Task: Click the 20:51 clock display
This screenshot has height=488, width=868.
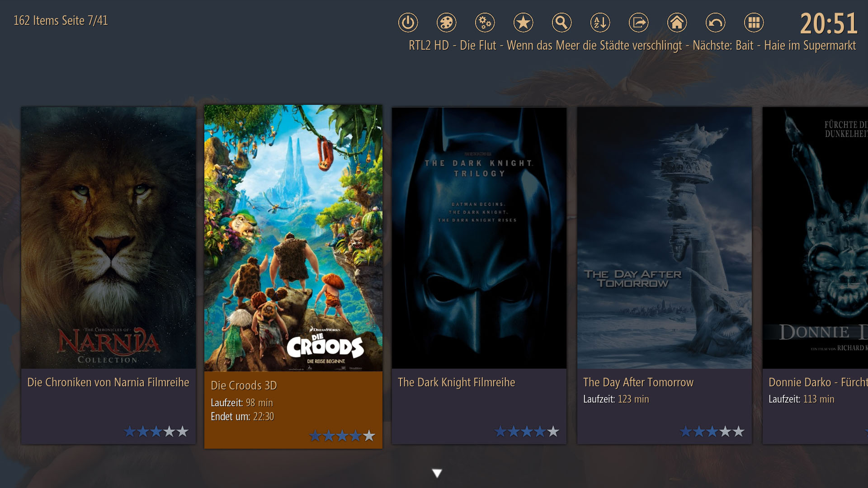Action: click(829, 23)
